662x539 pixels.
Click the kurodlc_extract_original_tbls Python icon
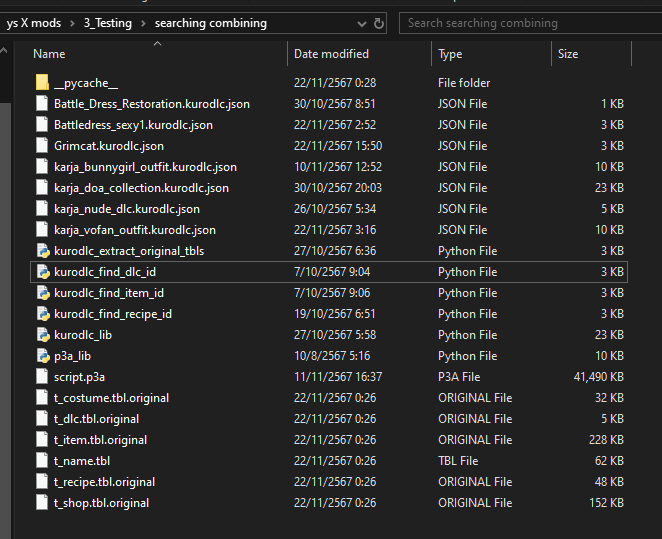pyautogui.click(x=43, y=251)
